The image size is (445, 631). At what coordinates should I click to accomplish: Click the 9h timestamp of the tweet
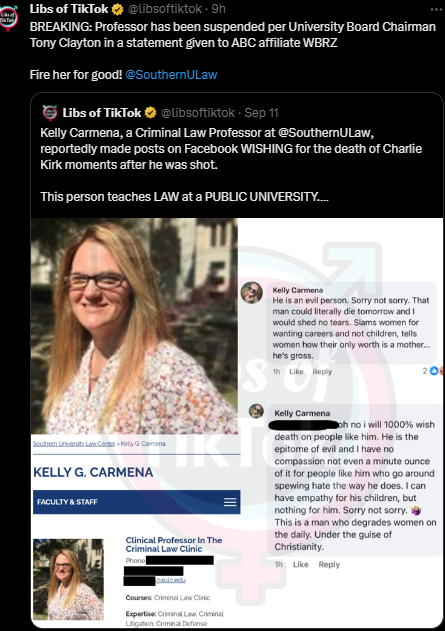point(218,9)
